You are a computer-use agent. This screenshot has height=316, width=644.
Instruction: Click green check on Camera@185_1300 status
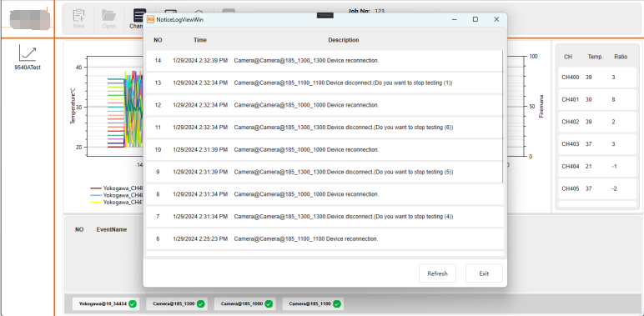(200, 304)
